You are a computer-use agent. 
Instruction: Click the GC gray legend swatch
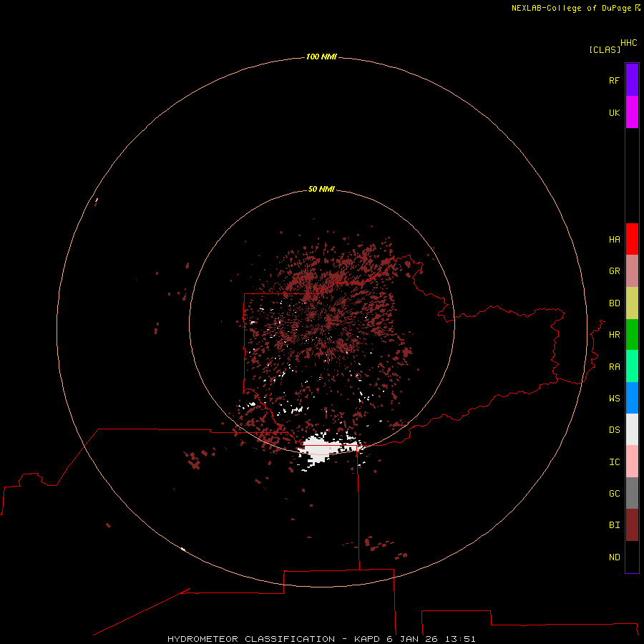632,493
